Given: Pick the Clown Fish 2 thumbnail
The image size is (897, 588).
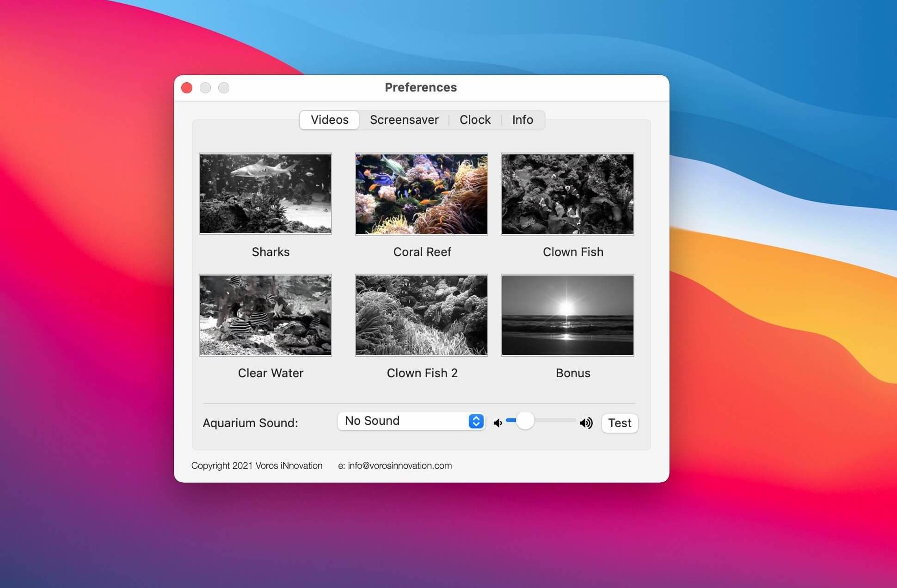Looking at the screenshot, I should [x=421, y=315].
